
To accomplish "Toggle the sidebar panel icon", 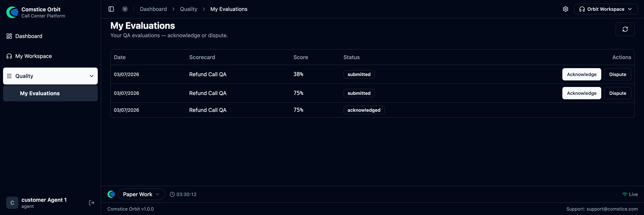I will 111,9.
